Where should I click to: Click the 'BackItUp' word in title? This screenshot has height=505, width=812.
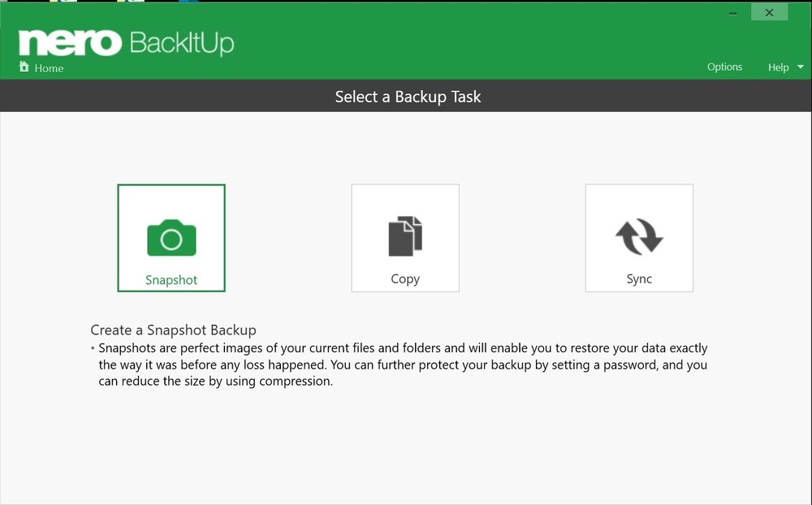[x=182, y=42]
